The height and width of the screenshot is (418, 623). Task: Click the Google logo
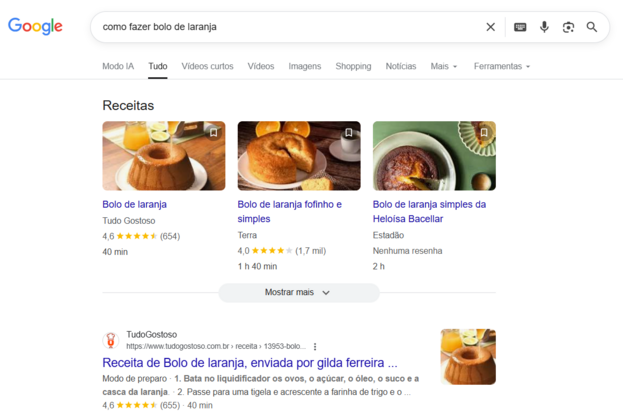35,27
